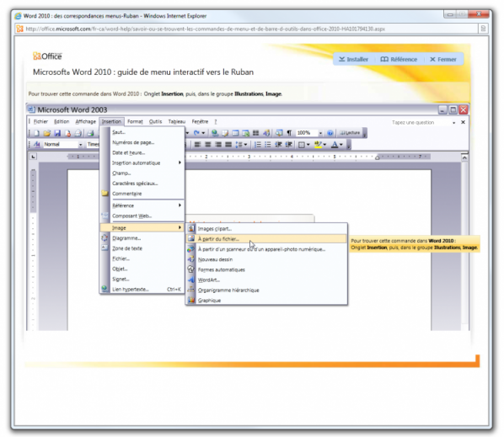This screenshot has width=504, height=437.
Task: Click the Référence button in guide header
Action: [399, 60]
